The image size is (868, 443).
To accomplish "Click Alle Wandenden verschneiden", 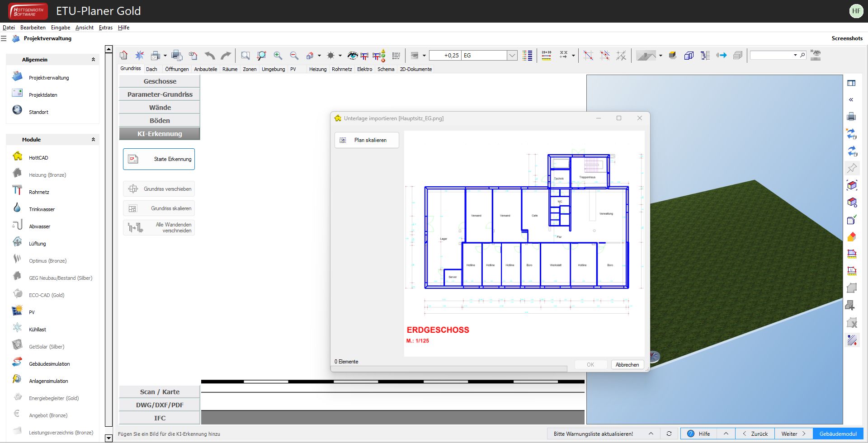I will tap(159, 227).
